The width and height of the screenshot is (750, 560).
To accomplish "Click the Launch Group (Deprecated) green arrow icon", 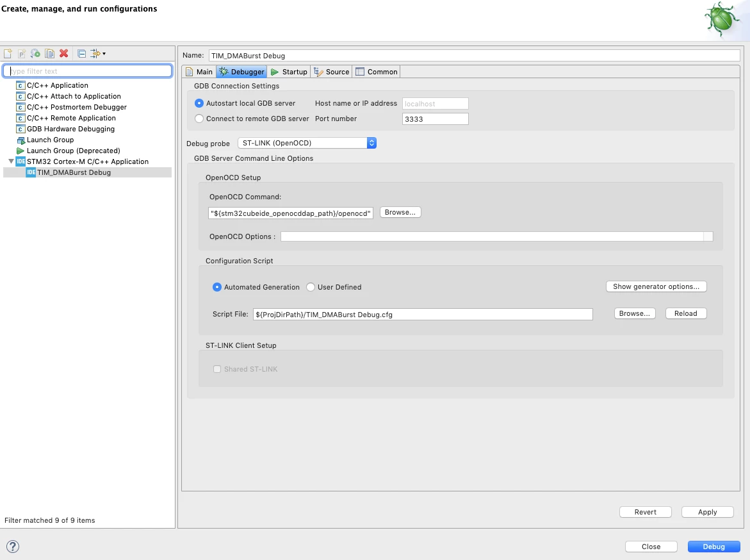I will pyautogui.click(x=20, y=151).
